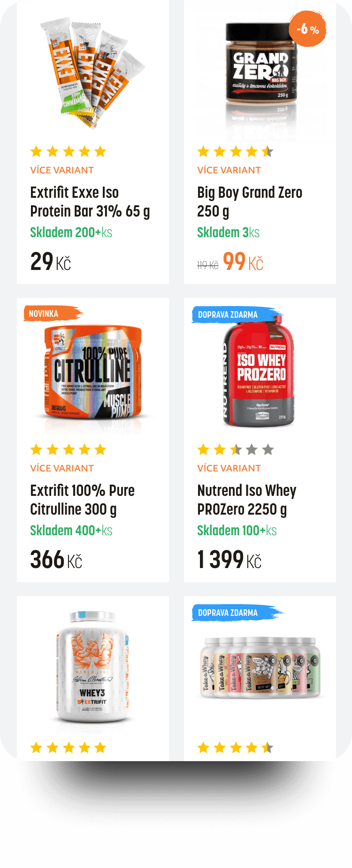Viewport: 352px width, 868px height.
Task: Open Extrifit 100% Pure Citrulline 300 g link
Action: 82,500
